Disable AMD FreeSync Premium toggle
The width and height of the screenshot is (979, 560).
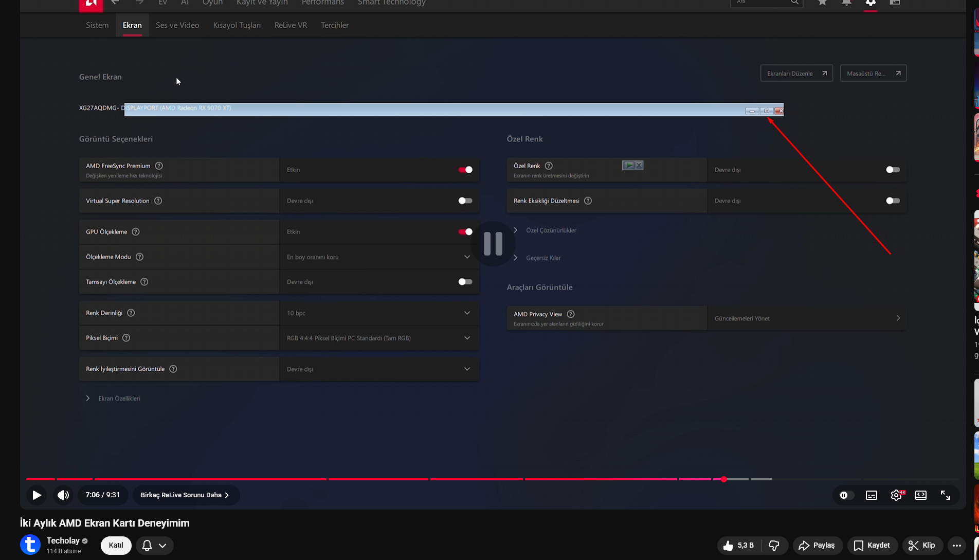tap(465, 170)
